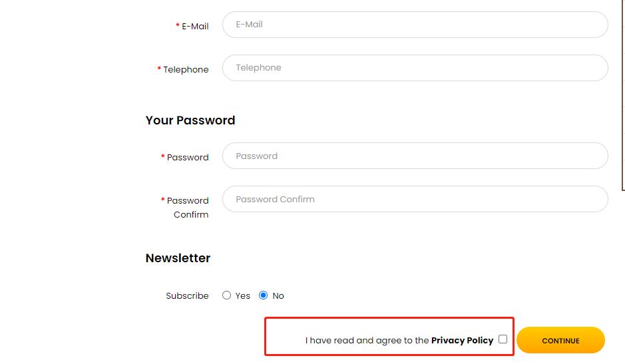The image size is (625, 364).
Task: Click the Password Confirm label
Action: pos(188,207)
